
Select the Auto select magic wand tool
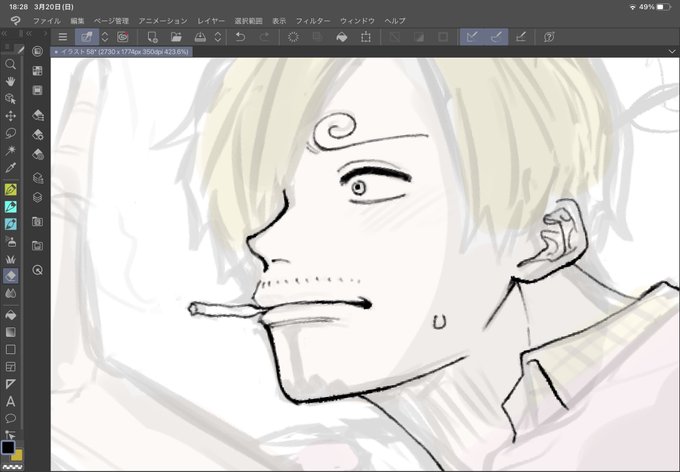[10, 151]
